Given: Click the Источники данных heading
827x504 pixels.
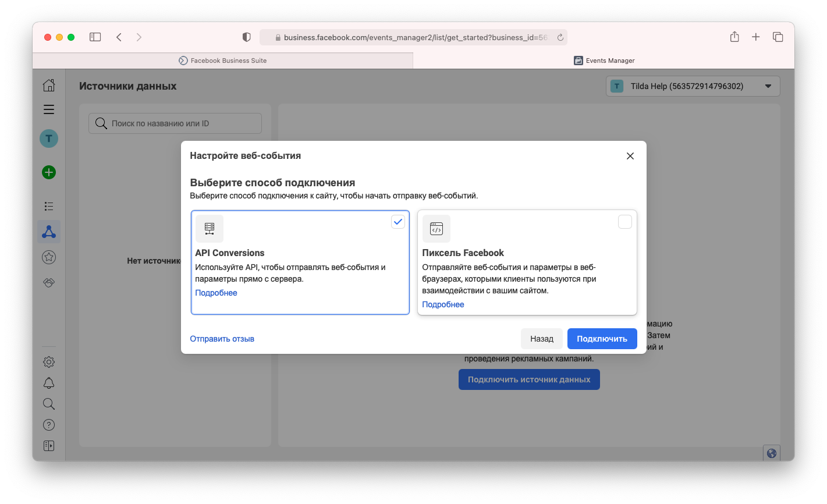Looking at the screenshot, I should 128,86.
